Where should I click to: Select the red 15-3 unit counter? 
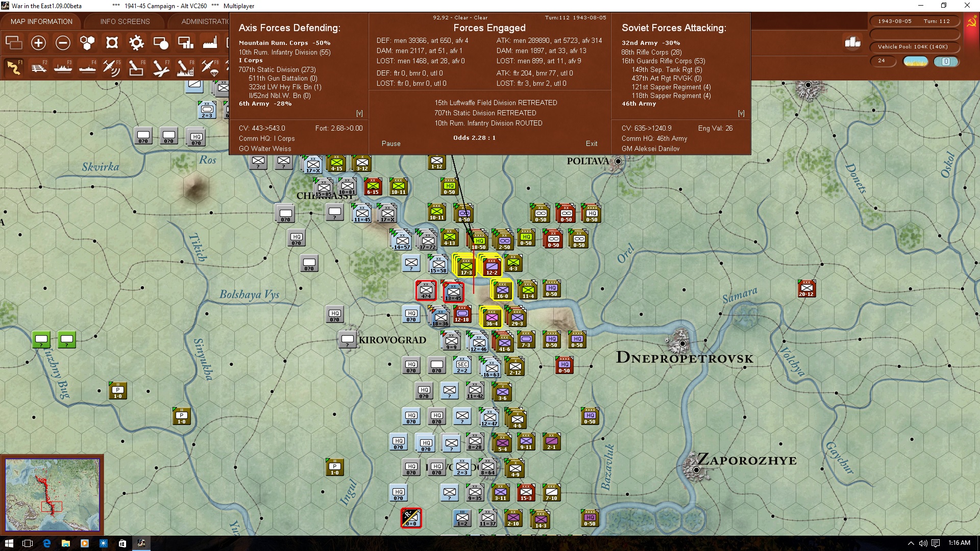526,492
